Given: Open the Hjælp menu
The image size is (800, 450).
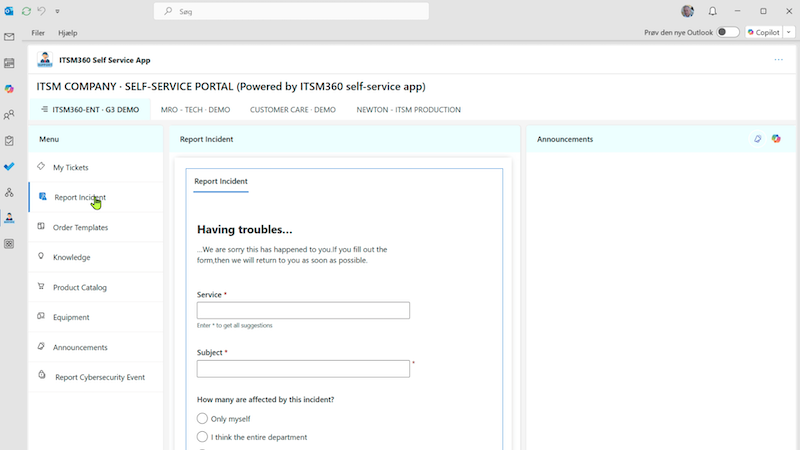Looking at the screenshot, I should coord(67,33).
